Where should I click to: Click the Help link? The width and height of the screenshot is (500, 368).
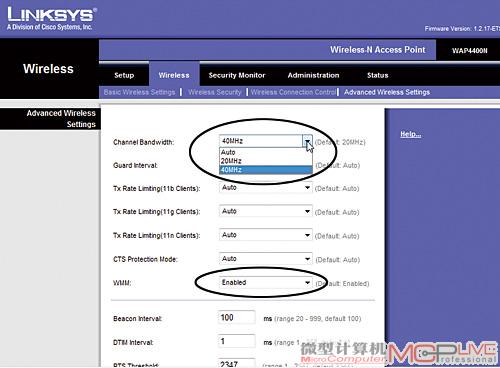(x=410, y=134)
